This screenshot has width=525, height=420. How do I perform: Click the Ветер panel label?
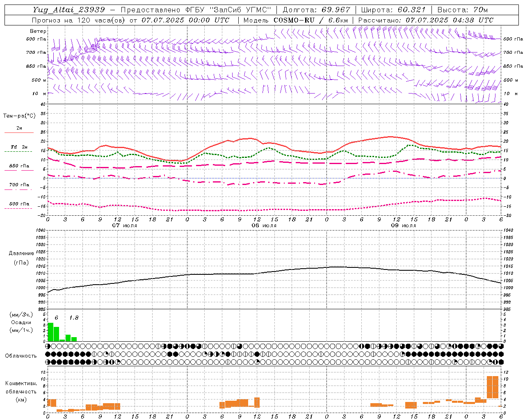point(38,31)
